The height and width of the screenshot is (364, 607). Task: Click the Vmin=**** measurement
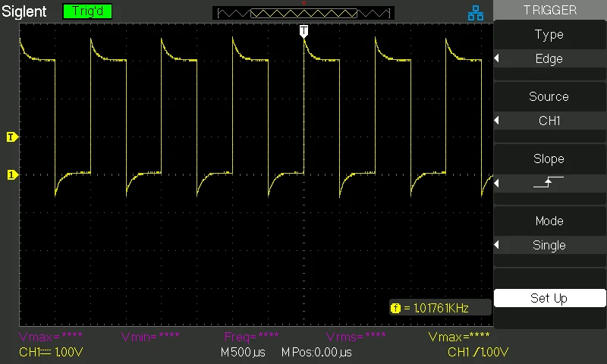tap(150, 337)
